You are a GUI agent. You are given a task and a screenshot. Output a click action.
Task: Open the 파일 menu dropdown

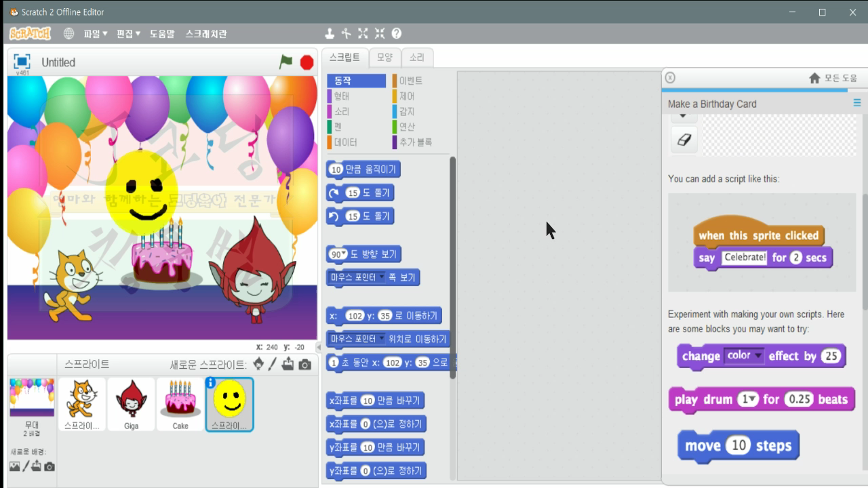[92, 33]
